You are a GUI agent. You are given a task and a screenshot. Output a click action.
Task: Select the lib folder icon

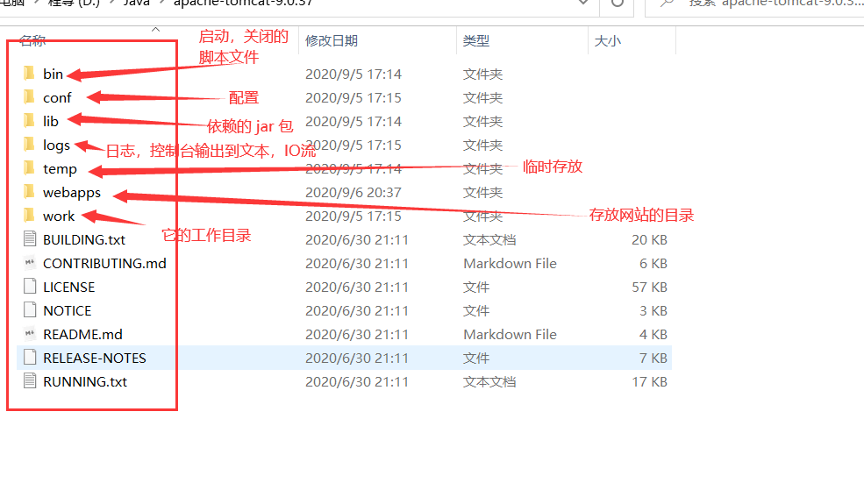[30, 121]
